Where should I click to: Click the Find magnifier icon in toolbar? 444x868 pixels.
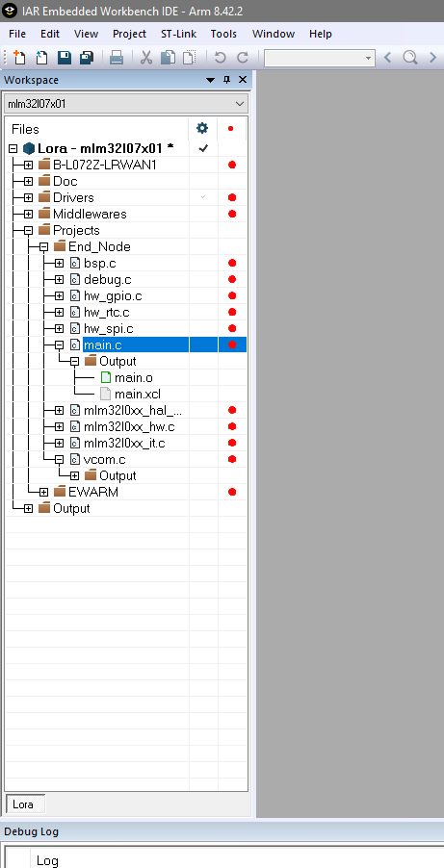pyautogui.click(x=410, y=57)
